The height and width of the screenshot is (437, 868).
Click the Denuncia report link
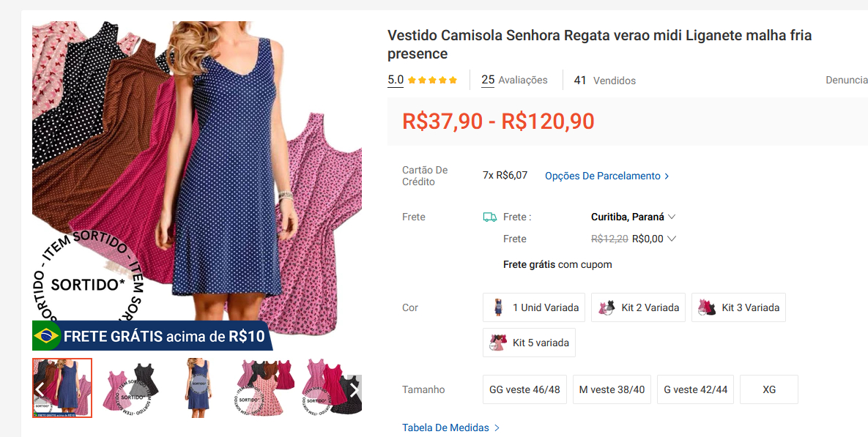point(846,81)
